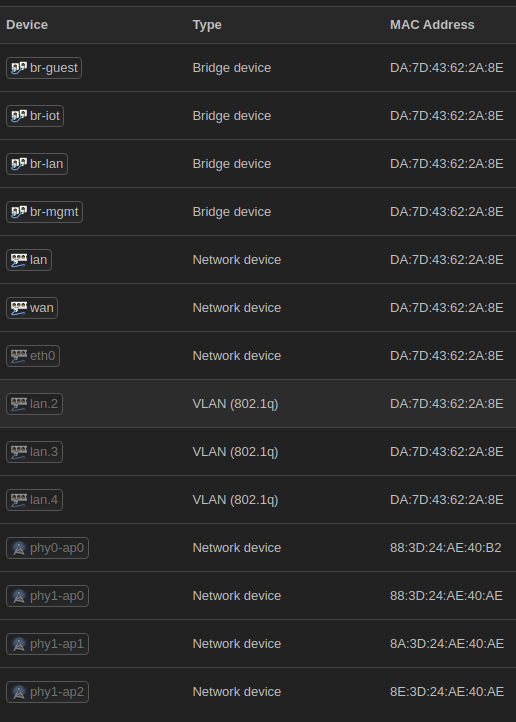The height and width of the screenshot is (722, 516).
Task: Click MAC address 88:3D:24:AE:40:B2
Action: coord(446,548)
